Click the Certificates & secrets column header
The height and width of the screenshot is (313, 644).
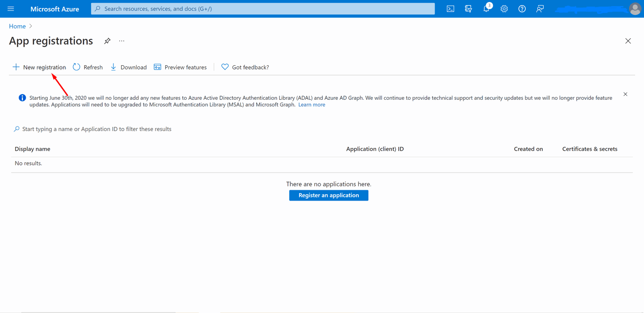590,149
